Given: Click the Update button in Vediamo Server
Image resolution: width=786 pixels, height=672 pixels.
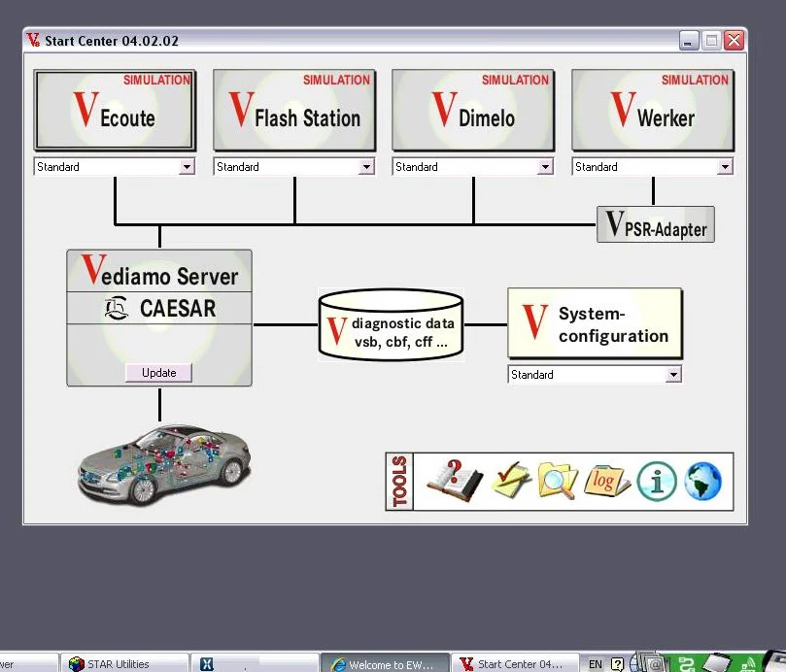Looking at the screenshot, I should (158, 373).
